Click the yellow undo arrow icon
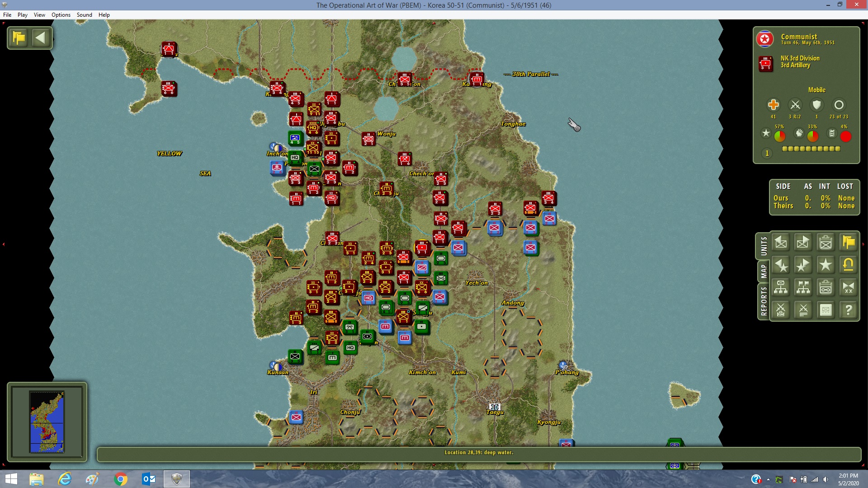Image resolution: width=868 pixels, height=488 pixels. pos(849,265)
